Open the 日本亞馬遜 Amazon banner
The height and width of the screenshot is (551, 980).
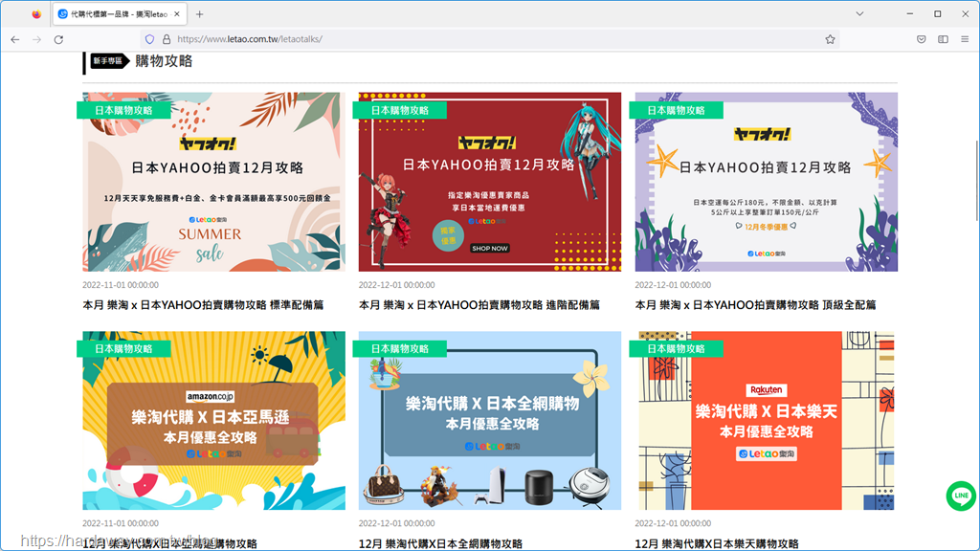(213, 421)
